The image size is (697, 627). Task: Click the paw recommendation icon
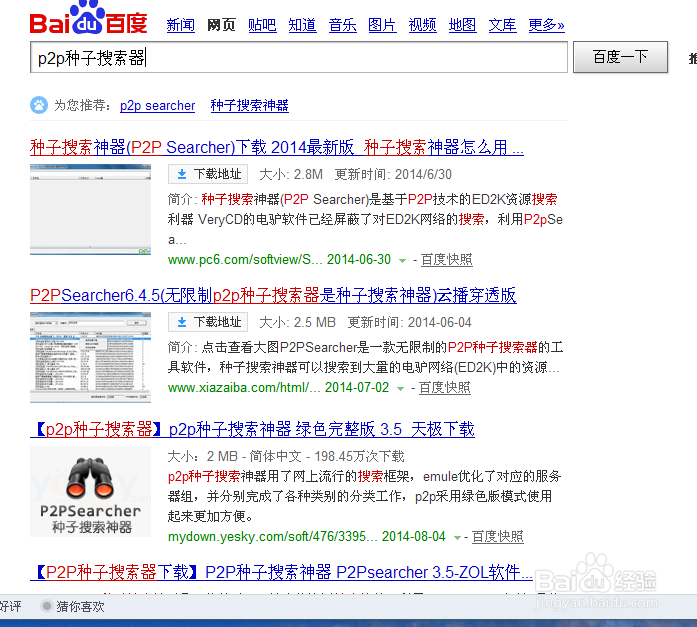[39, 105]
